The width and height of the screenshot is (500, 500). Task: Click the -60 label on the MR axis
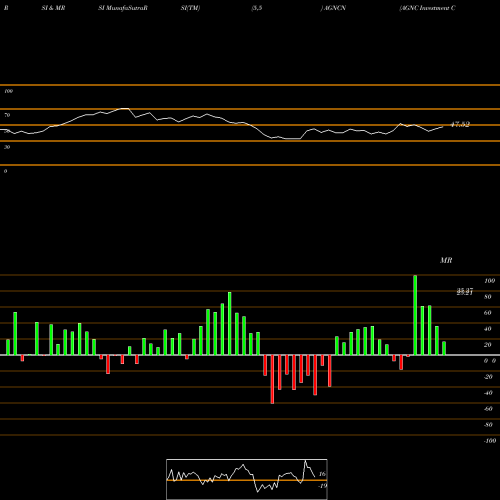[x=488, y=409]
